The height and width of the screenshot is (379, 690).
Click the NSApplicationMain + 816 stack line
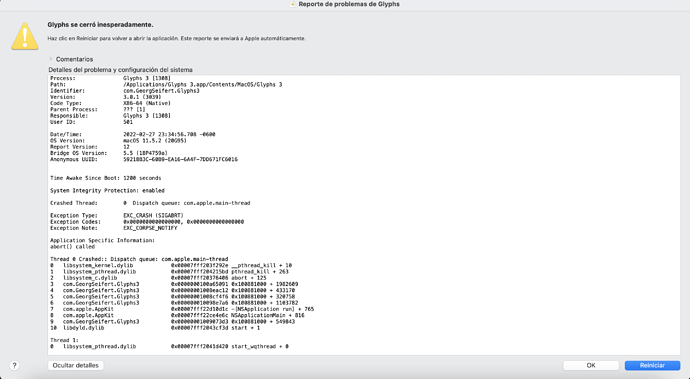coord(177,315)
